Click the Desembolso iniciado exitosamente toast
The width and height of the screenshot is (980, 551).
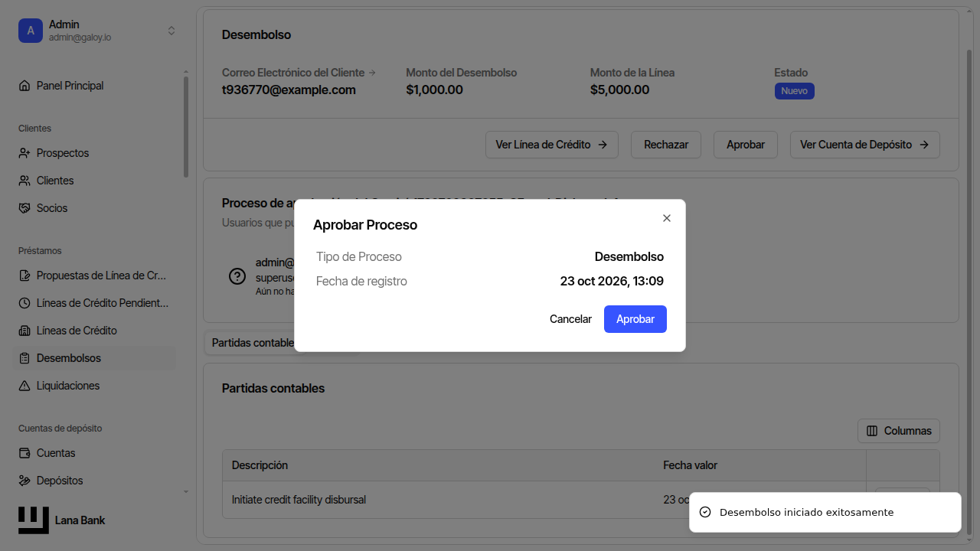point(825,512)
